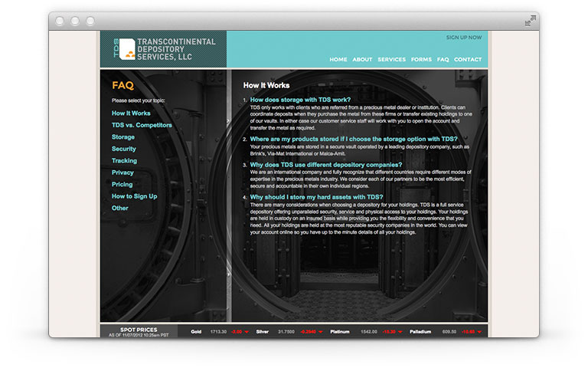This screenshot has width=588, height=368.
Task: Open the HOME menu item
Action: (x=338, y=59)
